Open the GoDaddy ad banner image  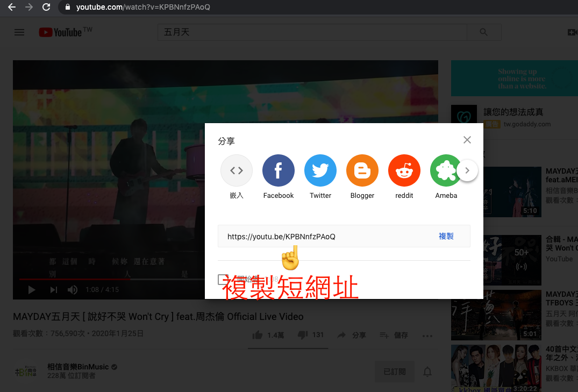[515, 78]
